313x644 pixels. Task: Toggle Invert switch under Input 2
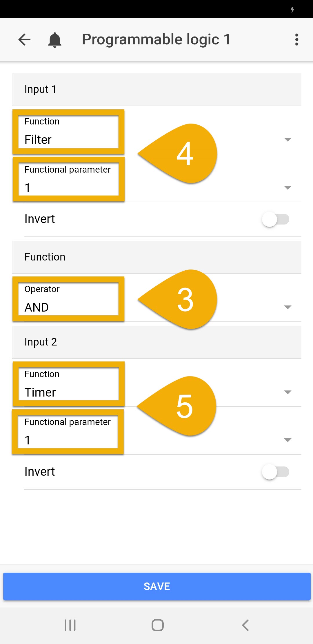point(275,472)
